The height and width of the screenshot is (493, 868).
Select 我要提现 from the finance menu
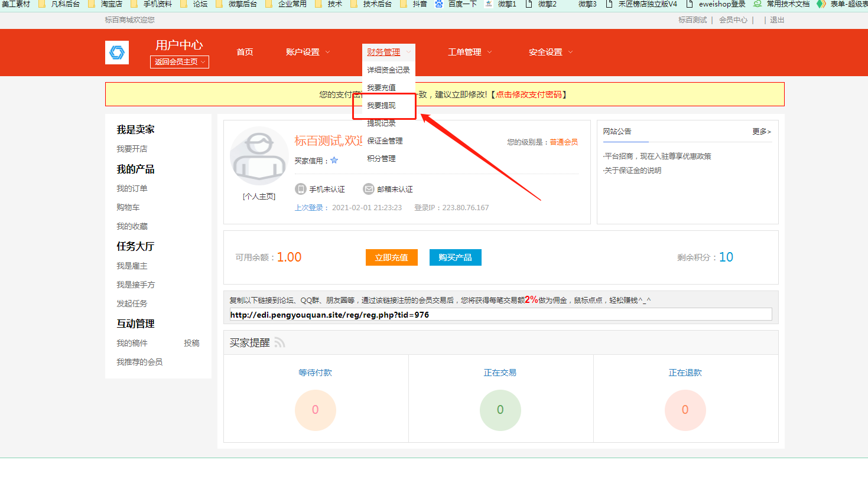point(382,106)
